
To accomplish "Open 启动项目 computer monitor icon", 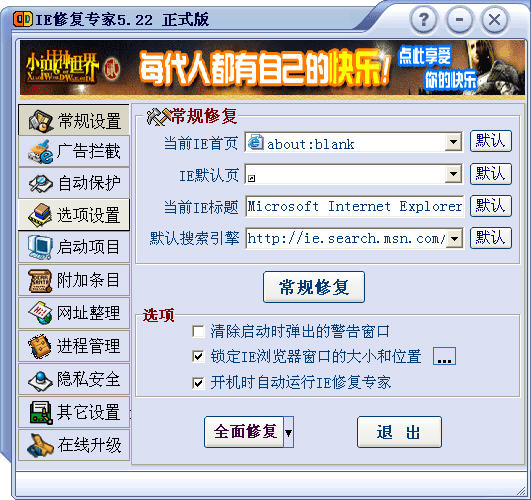I will pyautogui.click(x=41, y=247).
